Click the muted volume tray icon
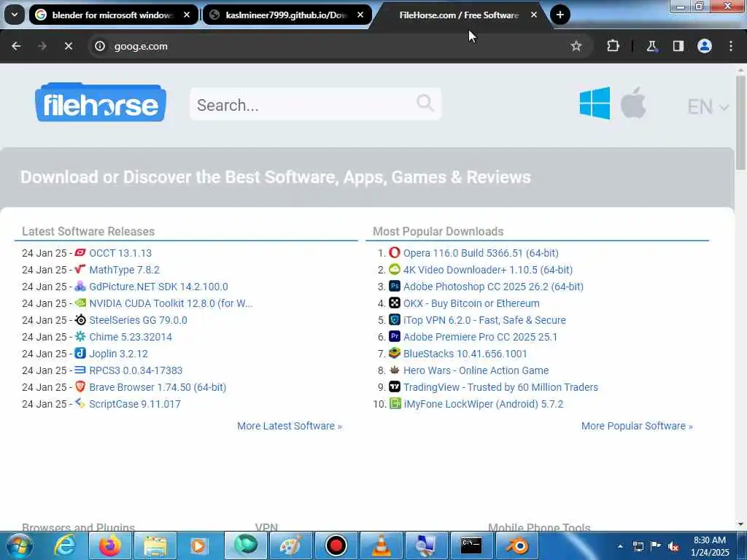Viewport: 747px width, 560px height. [673, 546]
